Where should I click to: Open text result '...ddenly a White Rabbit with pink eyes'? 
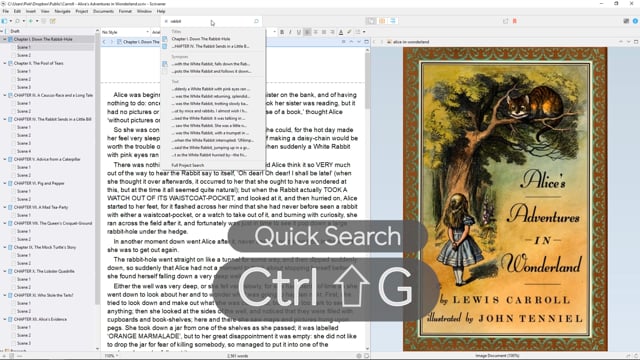(x=211, y=89)
